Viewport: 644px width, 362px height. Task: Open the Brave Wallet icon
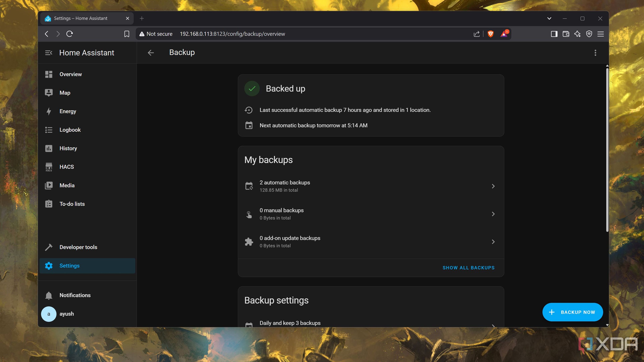(566, 34)
